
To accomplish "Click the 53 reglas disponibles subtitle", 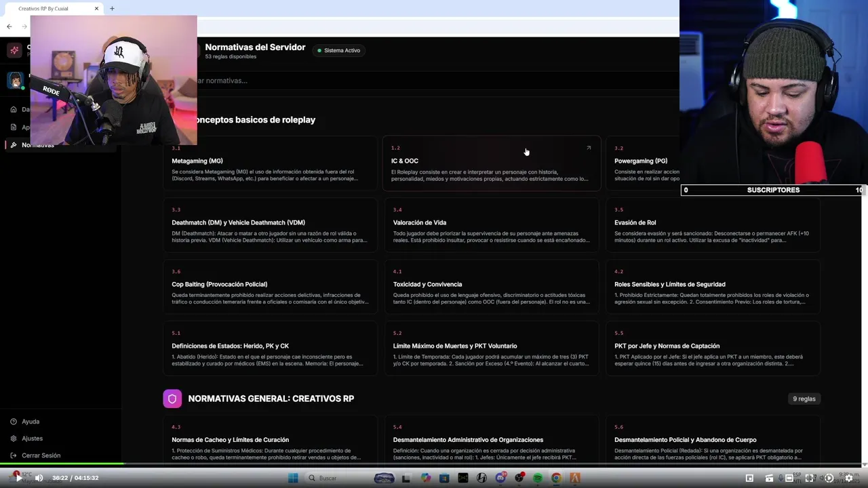I will coord(231,57).
